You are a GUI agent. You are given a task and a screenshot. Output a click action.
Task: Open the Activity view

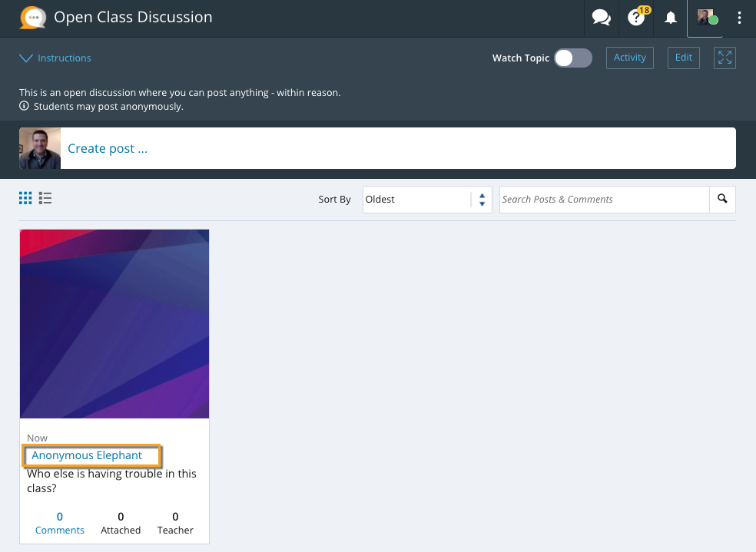(629, 58)
